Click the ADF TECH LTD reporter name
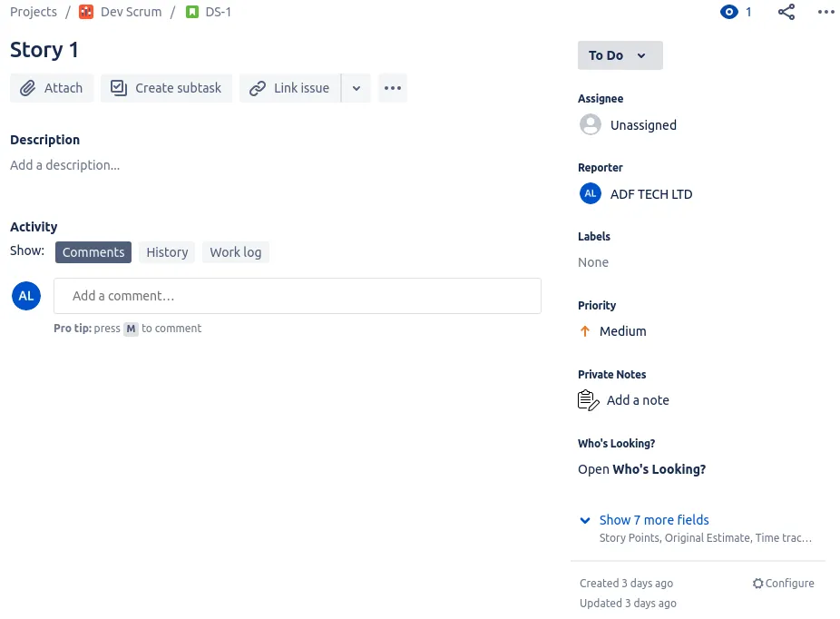This screenshot has height=619, width=840. [x=651, y=194]
